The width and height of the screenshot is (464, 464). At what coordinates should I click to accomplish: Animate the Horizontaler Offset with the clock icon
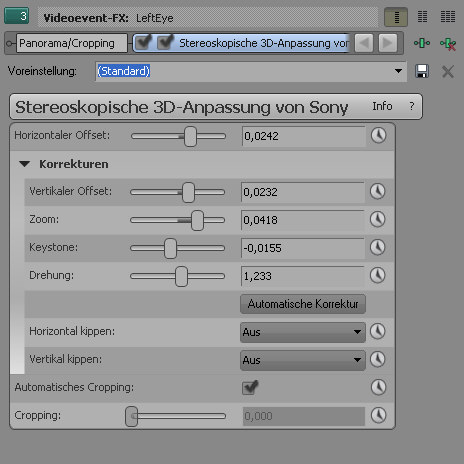(379, 136)
